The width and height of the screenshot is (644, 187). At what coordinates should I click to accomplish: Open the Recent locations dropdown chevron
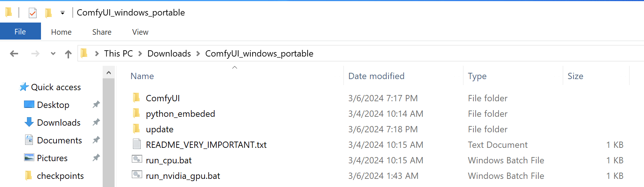point(53,54)
